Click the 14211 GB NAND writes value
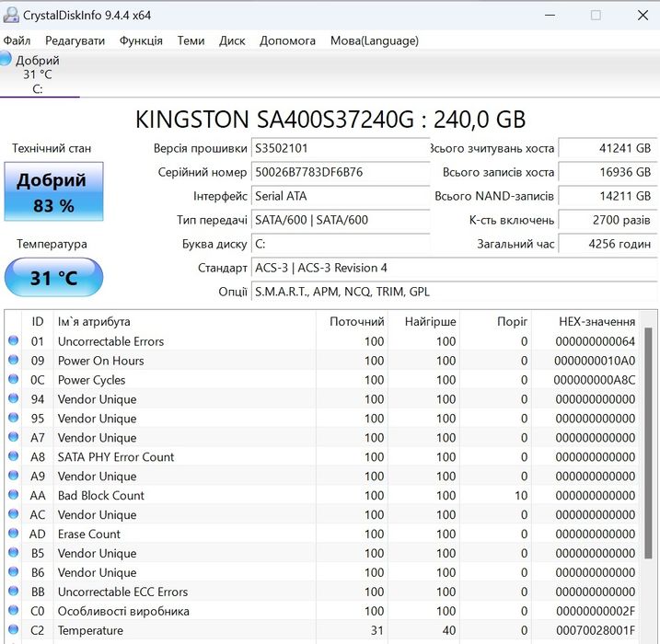This screenshot has height=644, width=660. [x=608, y=197]
